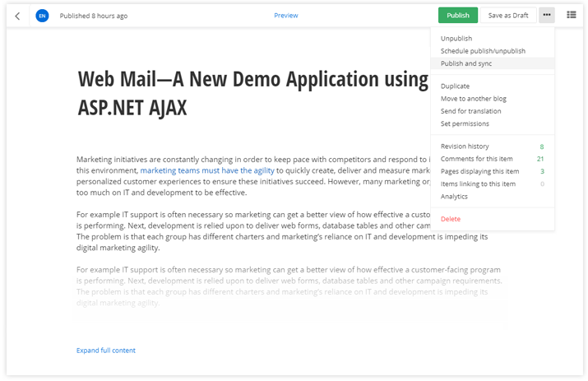This screenshot has width=588, height=381.
Task: Click the green Publish button
Action: pos(458,15)
